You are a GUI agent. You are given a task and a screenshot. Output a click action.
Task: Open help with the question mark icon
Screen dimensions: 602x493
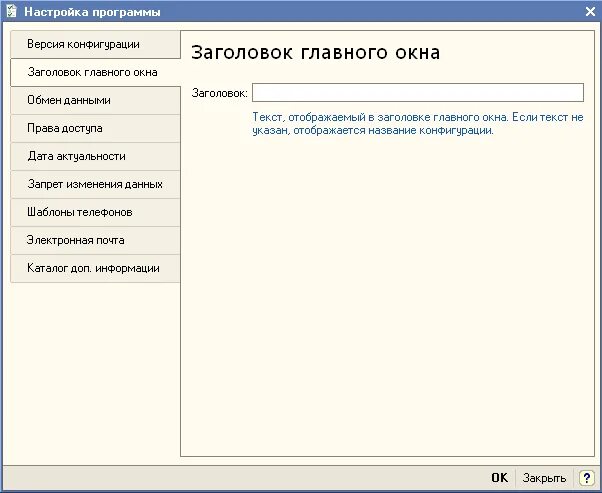point(586,478)
